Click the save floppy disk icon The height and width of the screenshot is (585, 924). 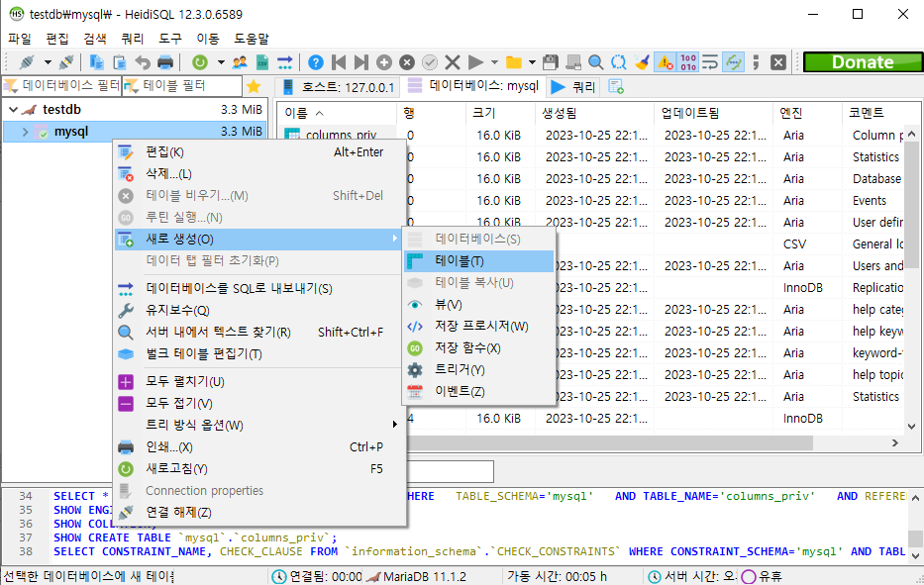[551, 61]
